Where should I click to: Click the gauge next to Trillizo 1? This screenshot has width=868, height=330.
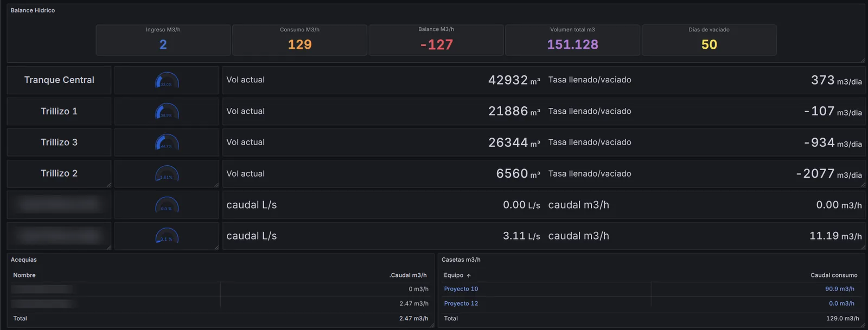click(x=167, y=111)
